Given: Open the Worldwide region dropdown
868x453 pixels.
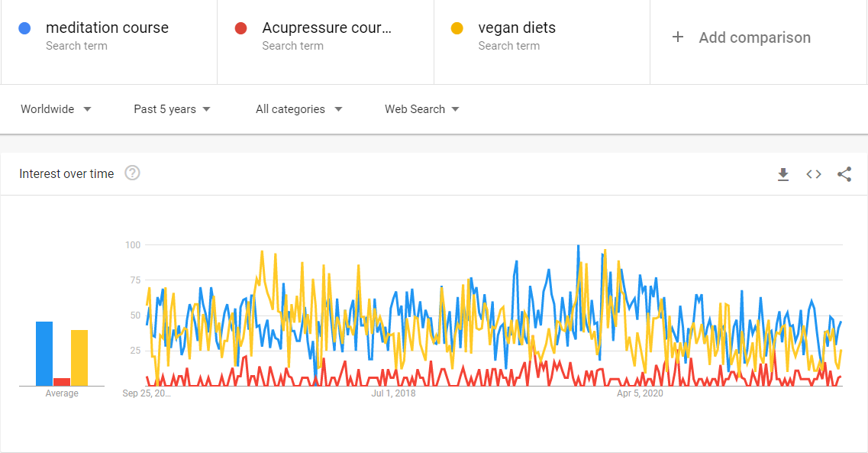Looking at the screenshot, I should [56, 109].
